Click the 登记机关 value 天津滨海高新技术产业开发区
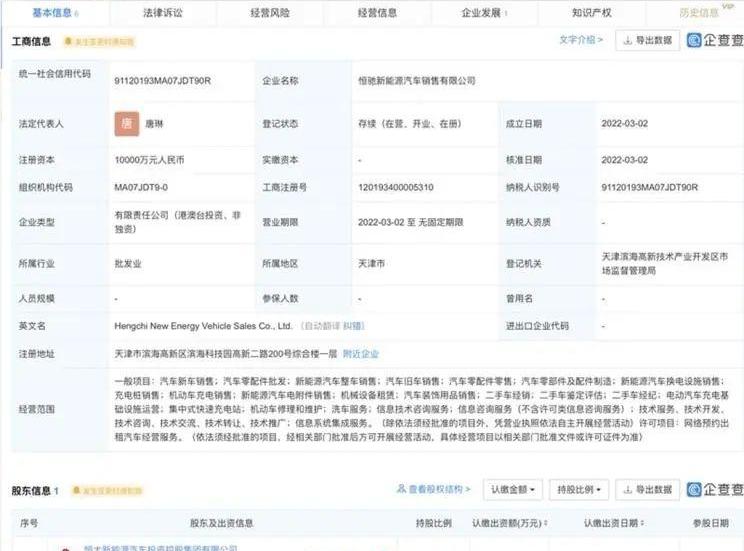This screenshot has width=744, height=551. tap(665, 263)
